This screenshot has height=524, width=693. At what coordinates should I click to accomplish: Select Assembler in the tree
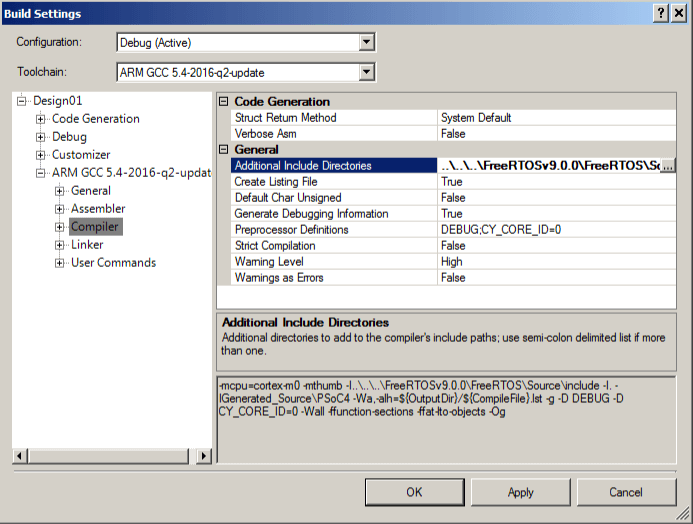[x=98, y=209]
